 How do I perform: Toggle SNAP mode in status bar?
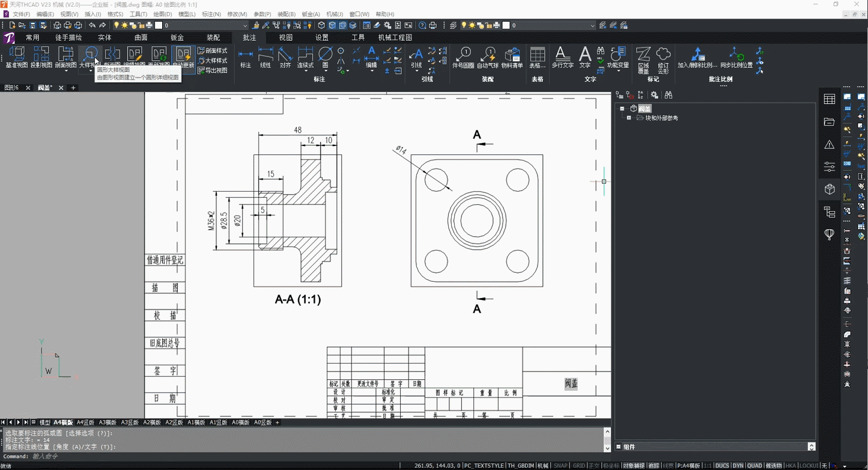pos(560,466)
